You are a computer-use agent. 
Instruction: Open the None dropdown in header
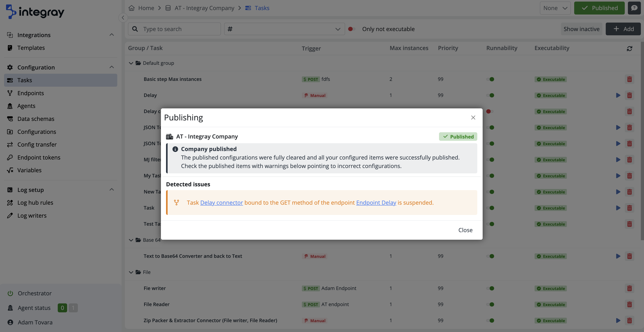(555, 8)
